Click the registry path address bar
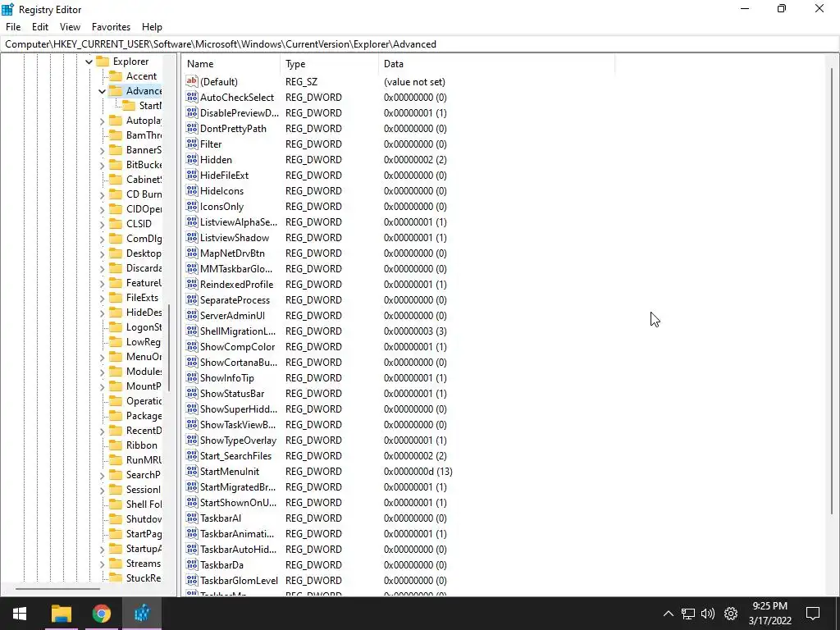This screenshot has width=840, height=630. [x=419, y=44]
